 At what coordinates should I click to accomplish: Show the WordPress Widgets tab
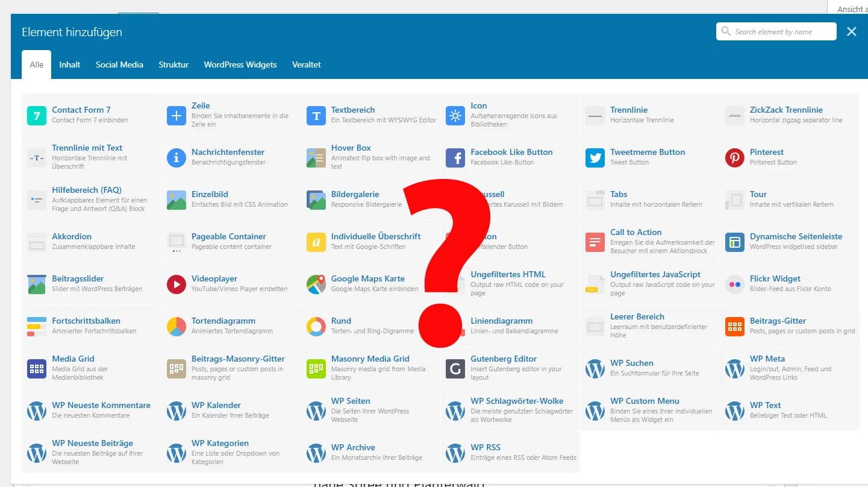click(x=240, y=64)
